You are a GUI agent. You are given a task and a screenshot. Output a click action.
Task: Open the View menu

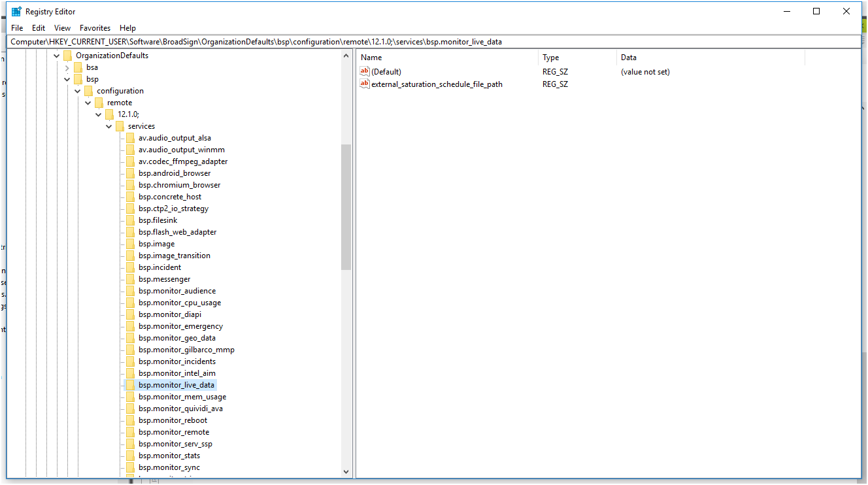[x=62, y=28]
